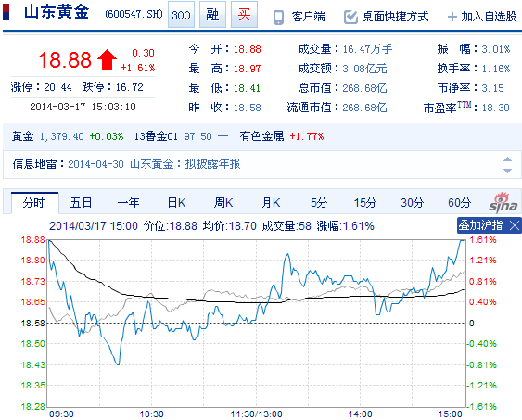Click the 桌面快捷方式 text link
522x420 pixels.
[x=395, y=17]
